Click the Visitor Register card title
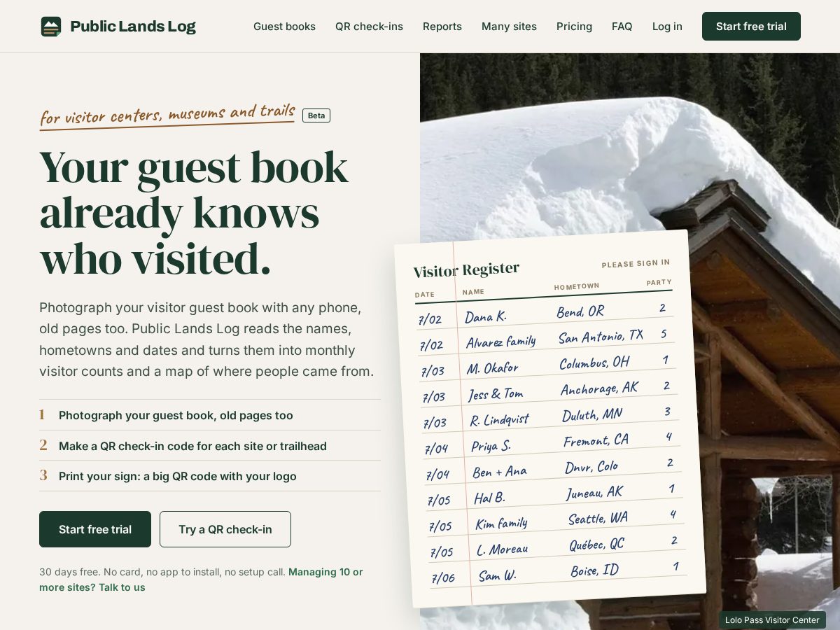 click(466, 269)
